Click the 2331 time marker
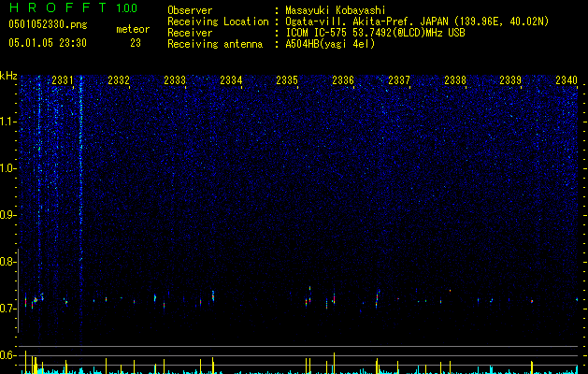 [63, 79]
